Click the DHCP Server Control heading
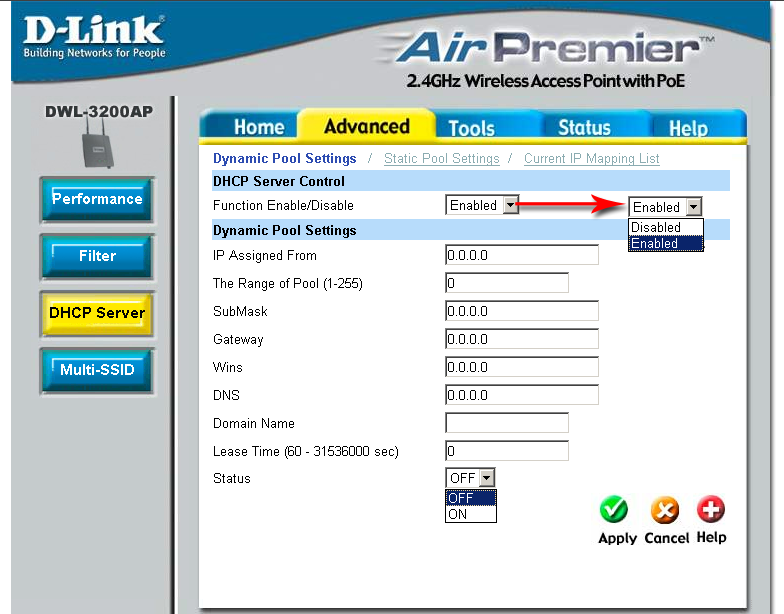Viewport: 784px width, 614px height. point(278,181)
